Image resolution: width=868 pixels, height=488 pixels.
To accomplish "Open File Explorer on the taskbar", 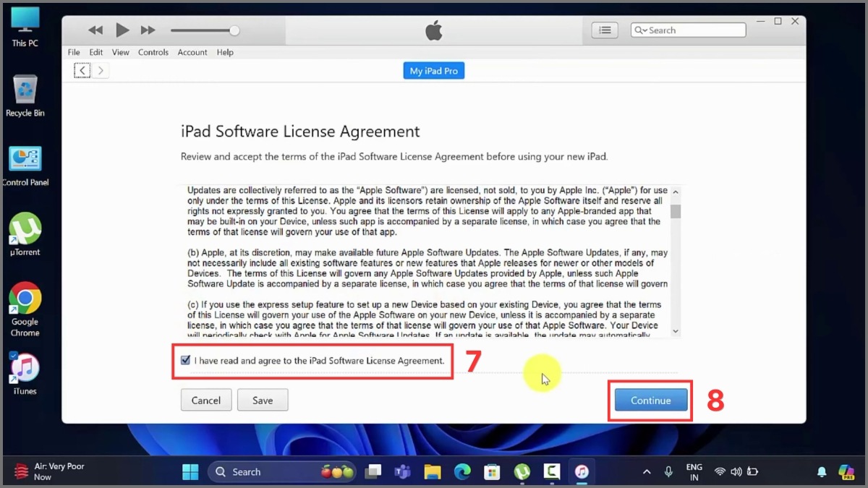I will click(433, 472).
